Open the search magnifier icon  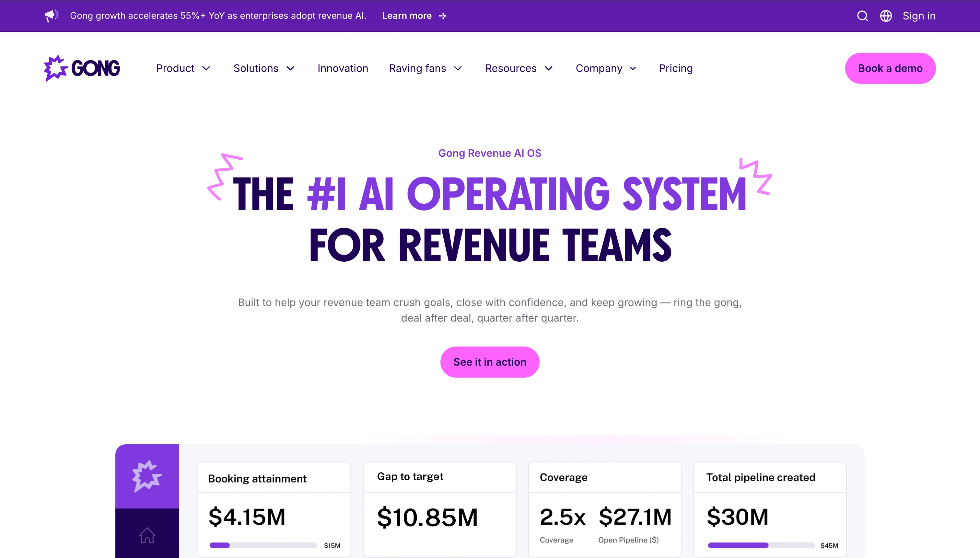point(862,16)
